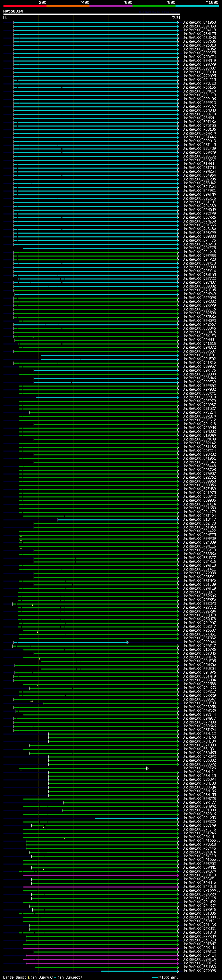Select hit label UniRef100_P24422
This screenshot has width=222, height=980.
tap(199, 531)
